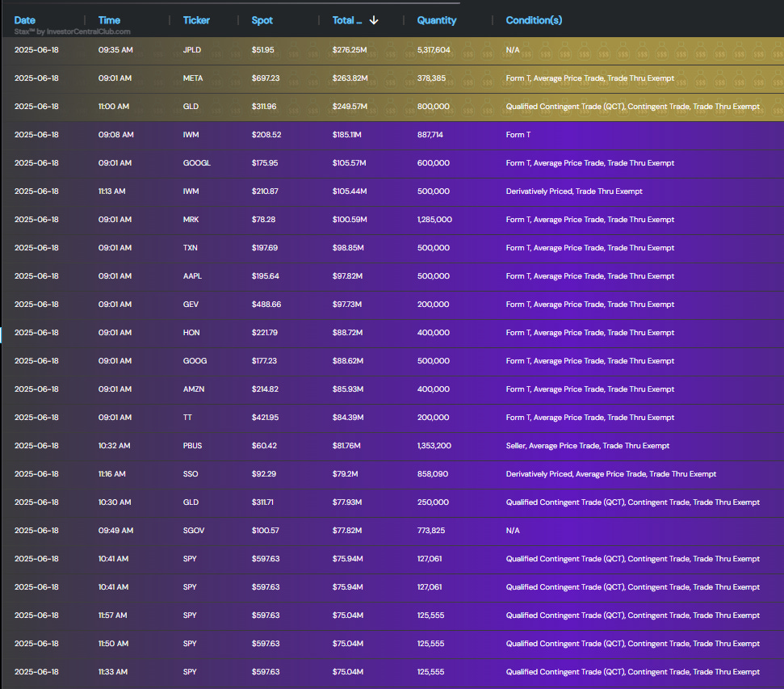This screenshot has width=784, height=689.
Task: Select the JPLD ticker cell
Action: pyautogui.click(x=192, y=50)
